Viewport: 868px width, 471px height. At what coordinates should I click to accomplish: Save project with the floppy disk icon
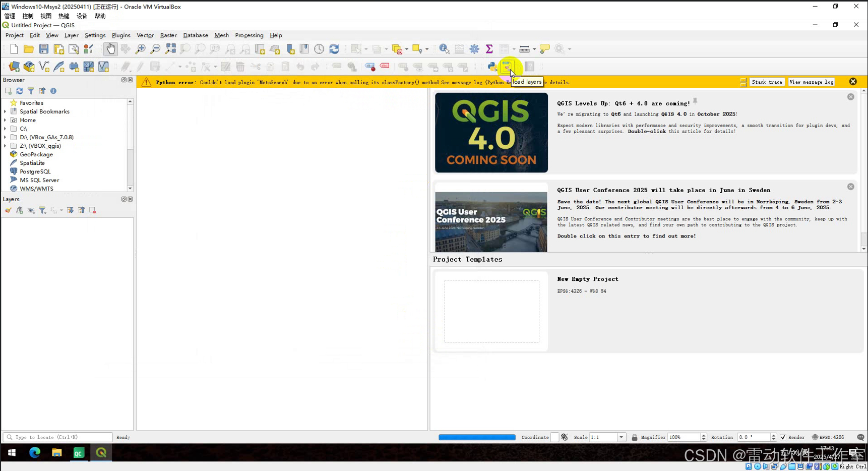click(x=44, y=49)
